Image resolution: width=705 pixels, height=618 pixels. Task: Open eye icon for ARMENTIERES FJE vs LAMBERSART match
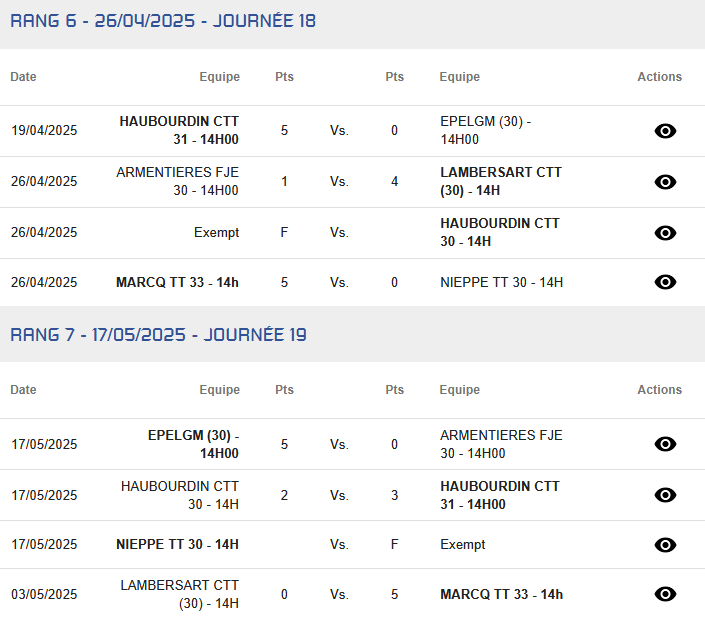(665, 182)
